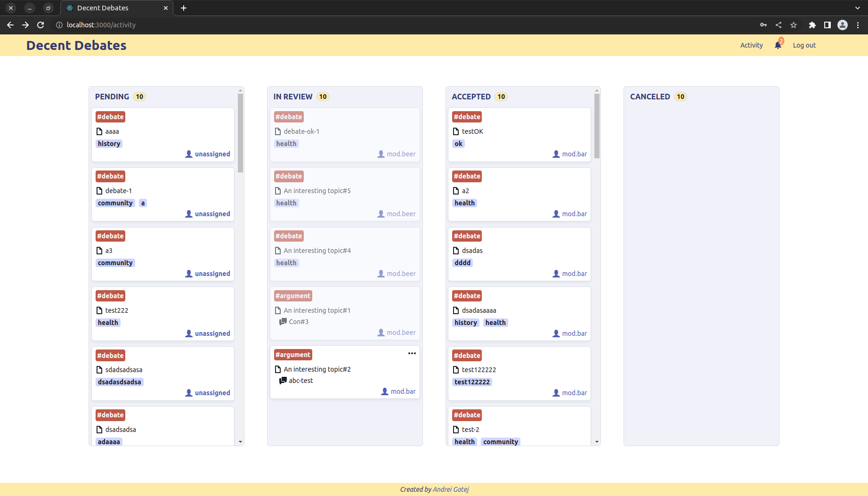
Task: Expand the tab search chevron
Action: point(857,8)
